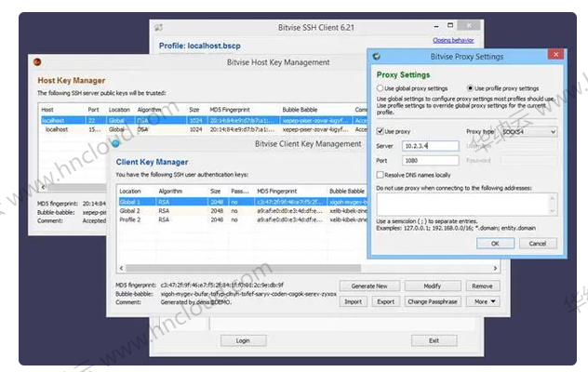Click the right arrow of client key scrollbar
Image resolution: width=588 pixels, height=372 pixels.
[495, 268]
